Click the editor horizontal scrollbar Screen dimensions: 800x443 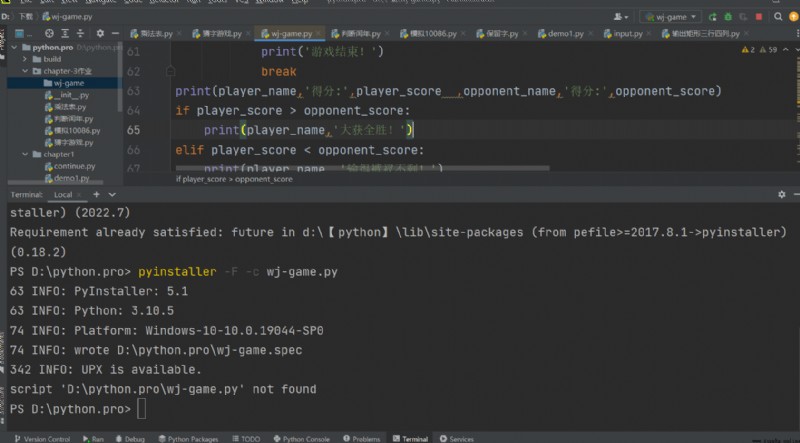[x=362, y=167]
